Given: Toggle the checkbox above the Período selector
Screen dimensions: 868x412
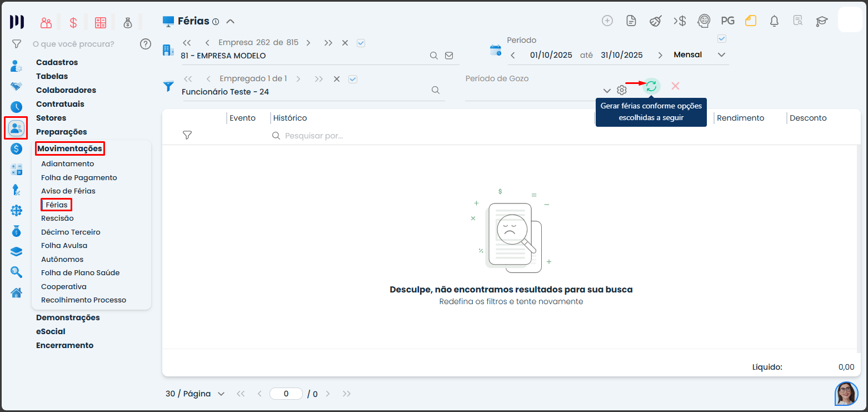Looking at the screenshot, I should (722, 39).
